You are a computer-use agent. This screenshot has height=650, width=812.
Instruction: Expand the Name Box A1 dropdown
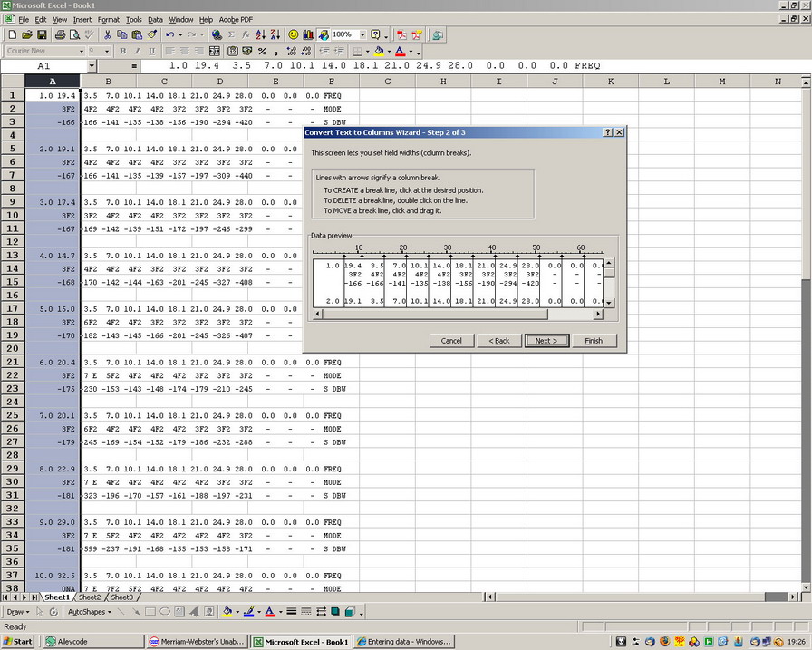(x=92, y=66)
